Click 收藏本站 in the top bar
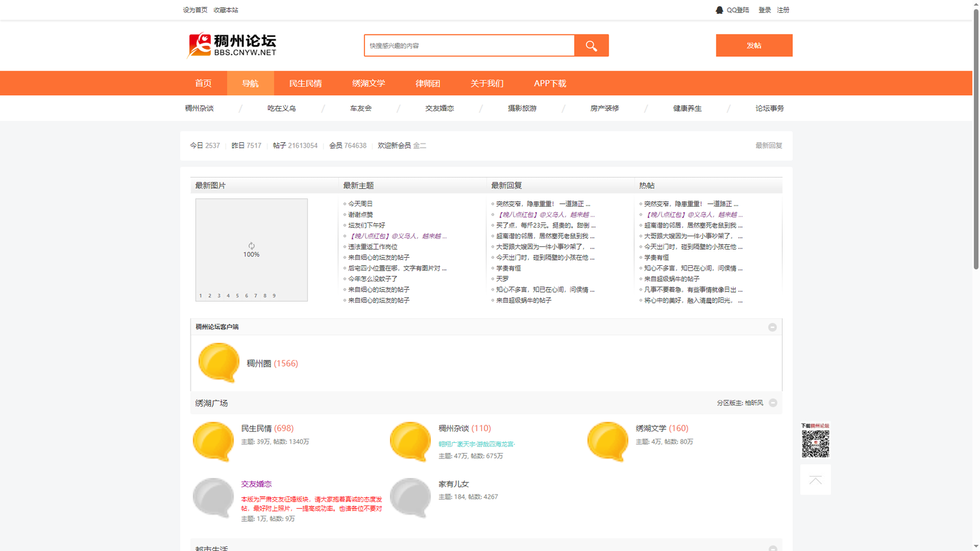This screenshot has width=980, height=551. [x=226, y=10]
